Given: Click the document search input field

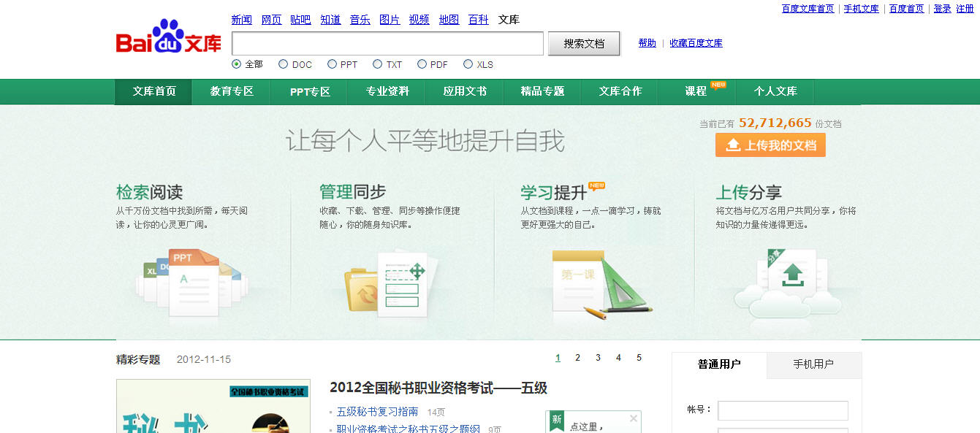Looking at the screenshot, I should (x=387, y=44).
